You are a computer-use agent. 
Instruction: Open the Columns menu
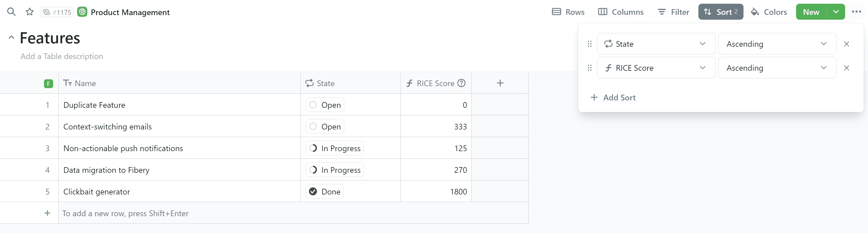coord(621,12)
